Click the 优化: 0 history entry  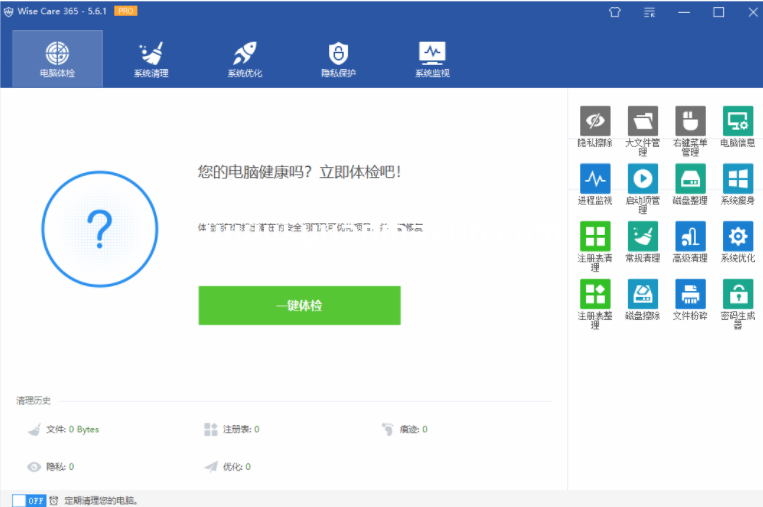228,467
